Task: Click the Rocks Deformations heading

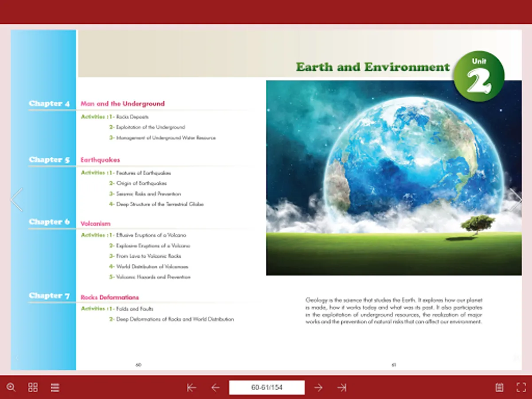Action: click(110, 297)
